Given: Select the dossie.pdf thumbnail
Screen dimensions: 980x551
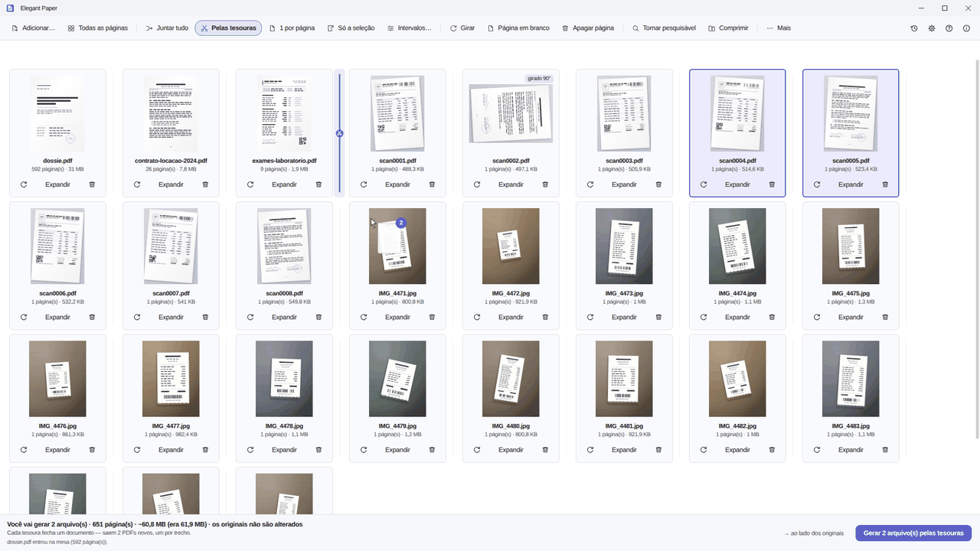Looking at the screenshot, I should (57, 113).
